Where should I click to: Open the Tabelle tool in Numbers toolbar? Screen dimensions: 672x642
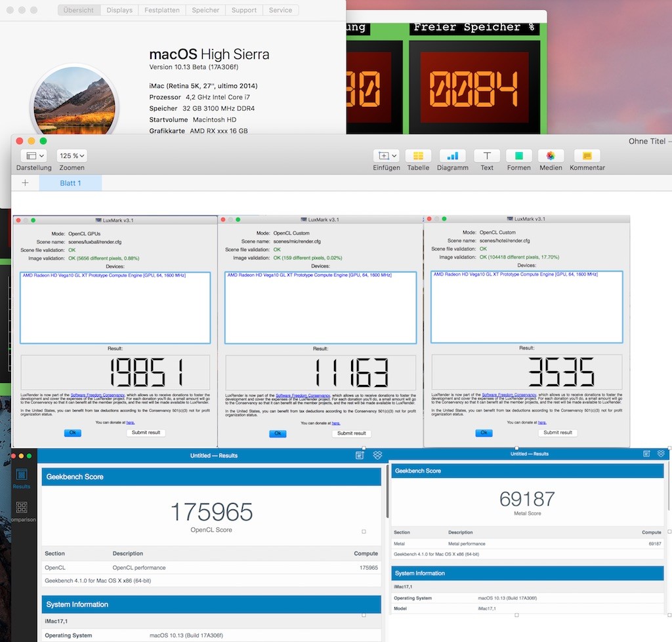[418, 156]
